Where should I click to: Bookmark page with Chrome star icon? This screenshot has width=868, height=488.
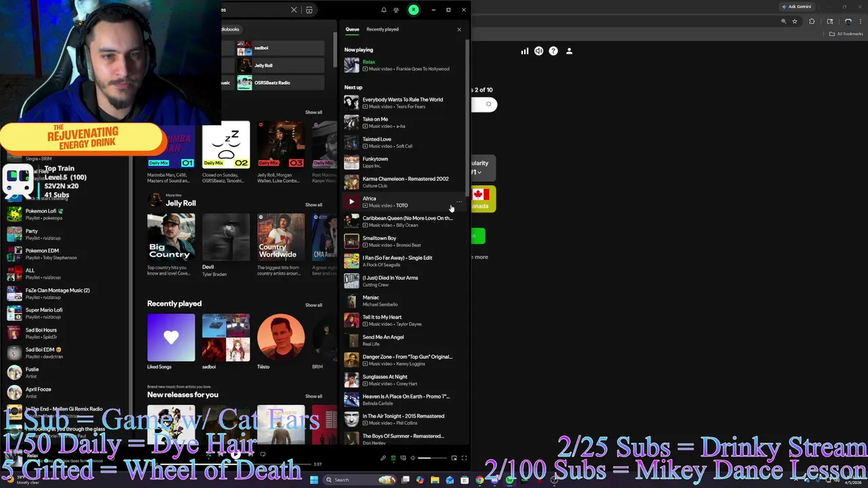point(795,21)
